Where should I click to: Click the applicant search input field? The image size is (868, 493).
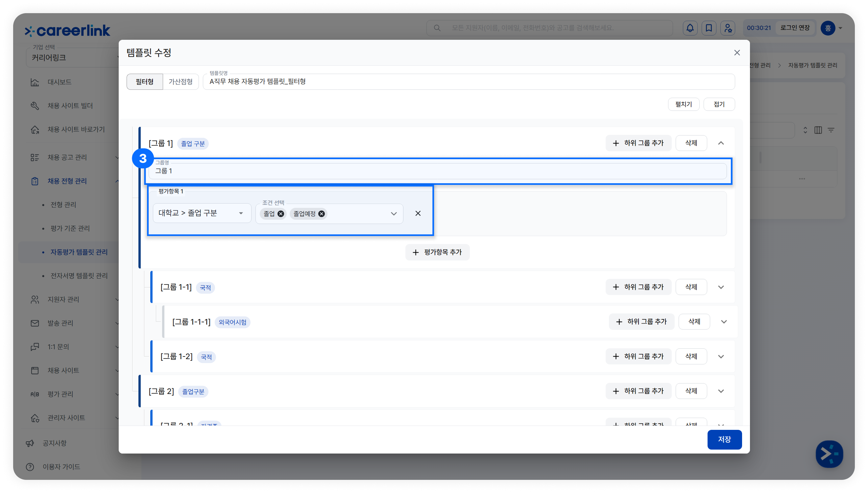549,28
